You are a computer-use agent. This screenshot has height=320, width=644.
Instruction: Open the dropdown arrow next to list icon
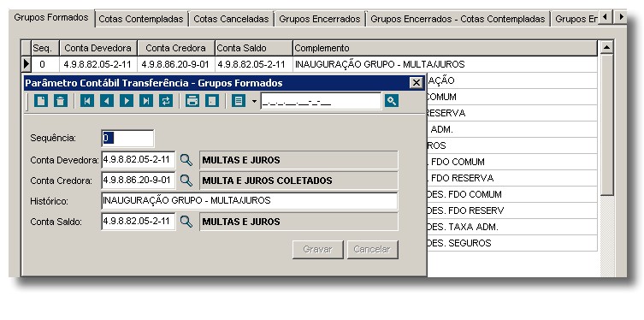[x=254, y=101]
